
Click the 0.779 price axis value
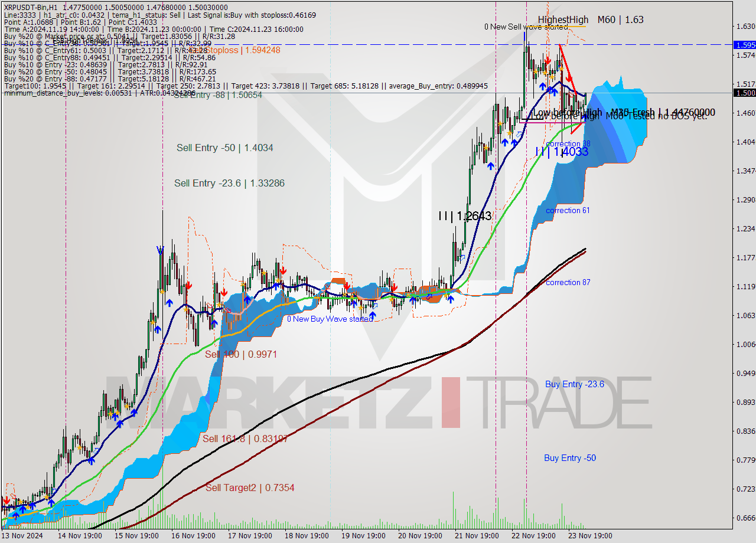click(x=745, y=460)
